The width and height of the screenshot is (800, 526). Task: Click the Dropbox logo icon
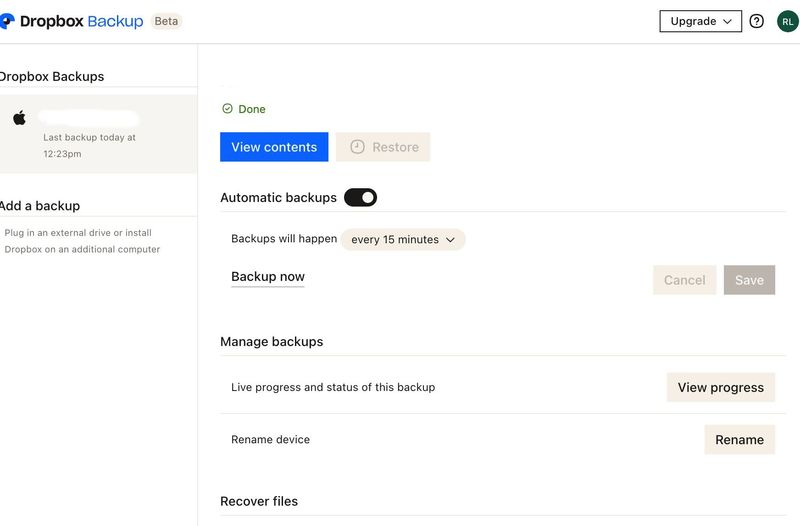(7, 21)
